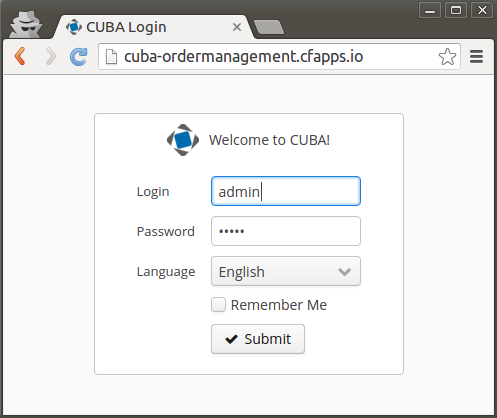
Task: Focus the Login text field
Action: (x=286, y=191)
